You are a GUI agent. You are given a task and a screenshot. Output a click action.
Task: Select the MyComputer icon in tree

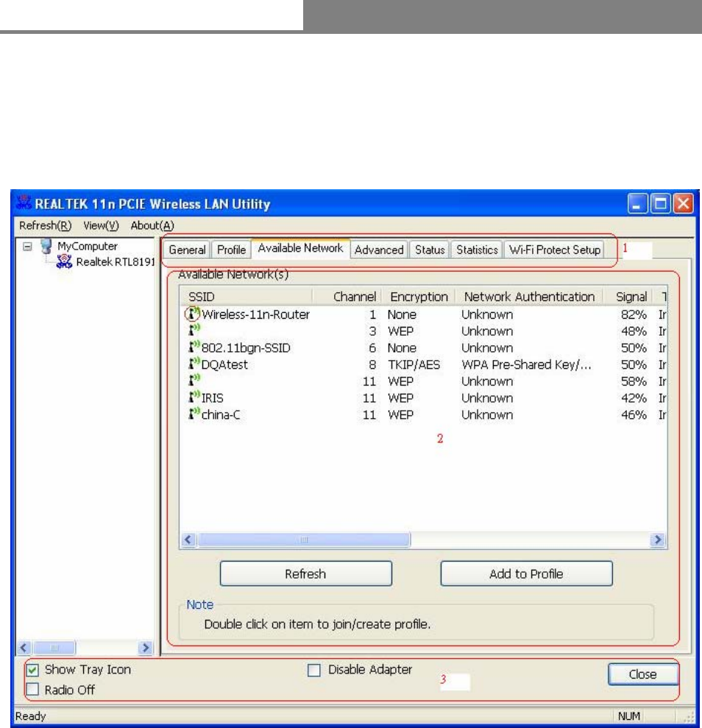pos(46,246)
